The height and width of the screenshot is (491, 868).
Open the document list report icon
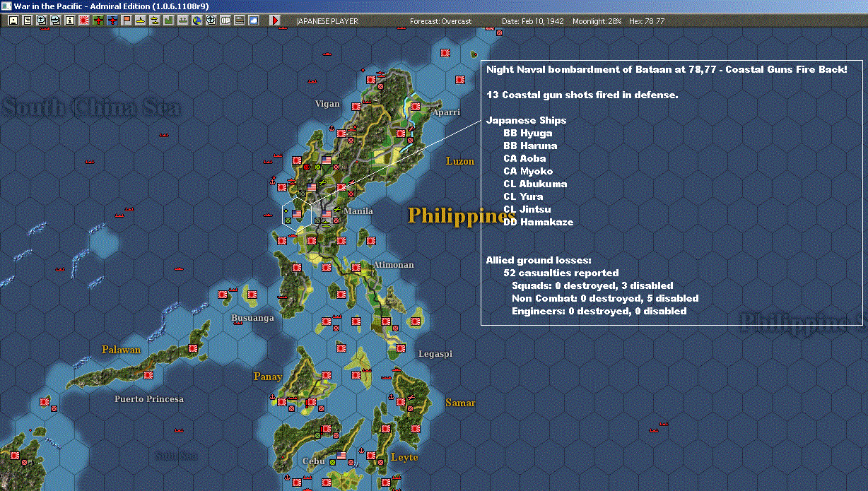click(27, 20)
